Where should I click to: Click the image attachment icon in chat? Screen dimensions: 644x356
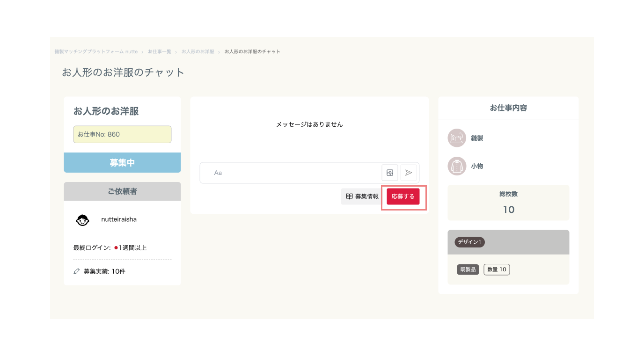[390, 173]
